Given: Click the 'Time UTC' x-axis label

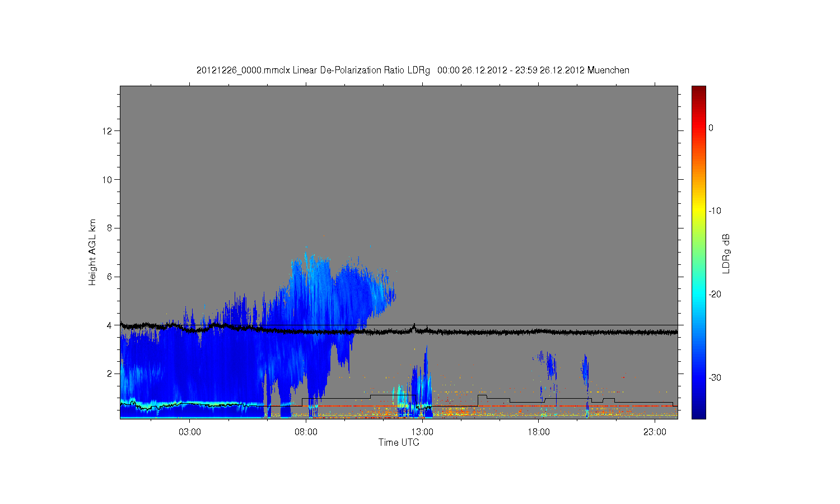Looking at the screenshot, I should click(399, 442).
